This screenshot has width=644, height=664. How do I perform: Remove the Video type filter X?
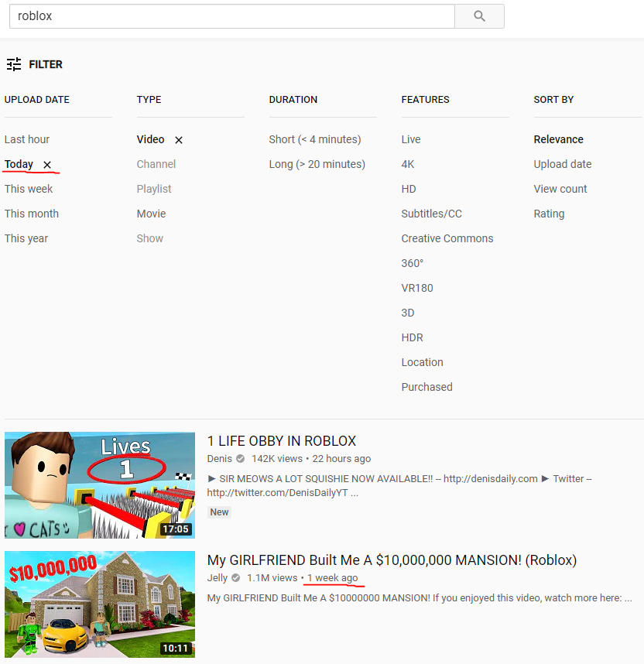pos(179,140)
